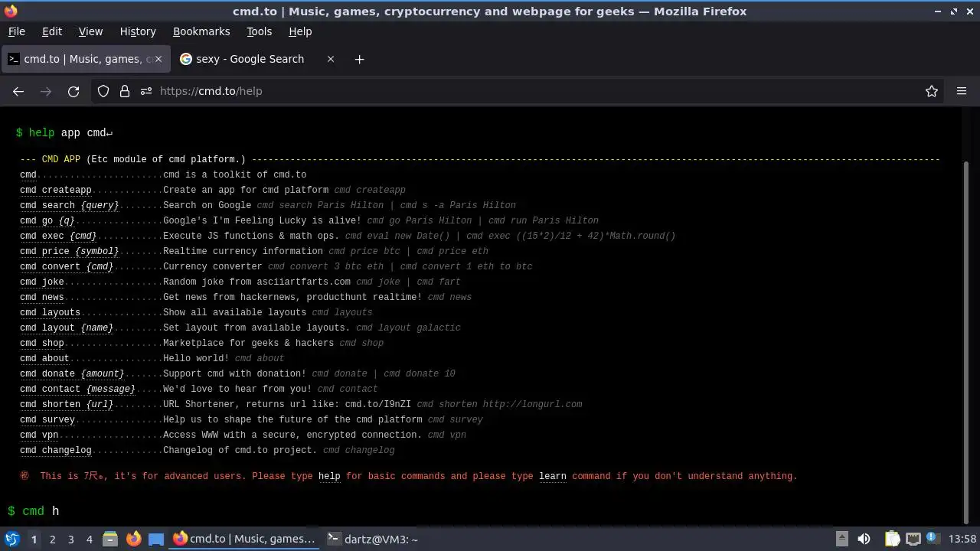Screen dimensions: 980x551
Task: Open the Tools menu
Action: point(259,31)
